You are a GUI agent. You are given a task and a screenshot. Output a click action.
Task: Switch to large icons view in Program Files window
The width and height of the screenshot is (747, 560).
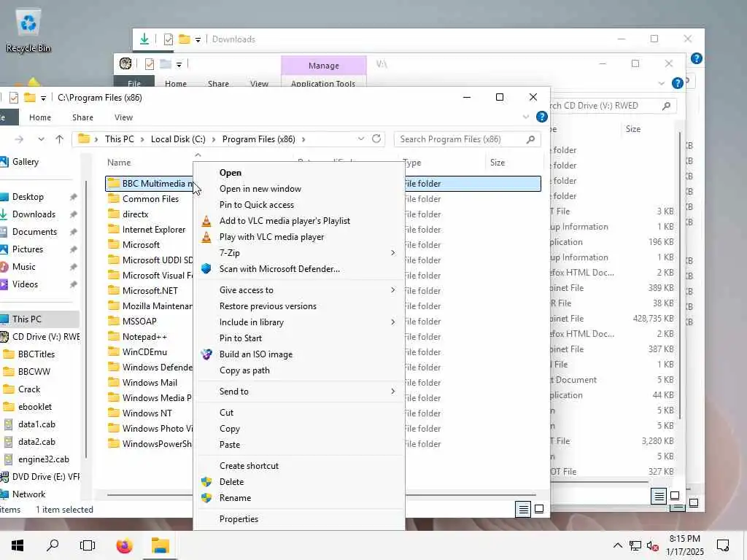pyautogui.click(x=539, y=509)
